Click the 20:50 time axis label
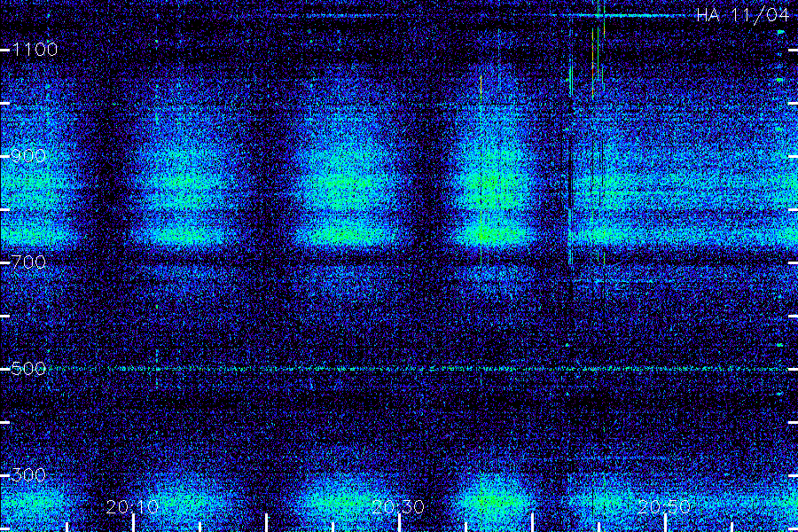This screenshot has height=532, width=798. coord(664,506)
